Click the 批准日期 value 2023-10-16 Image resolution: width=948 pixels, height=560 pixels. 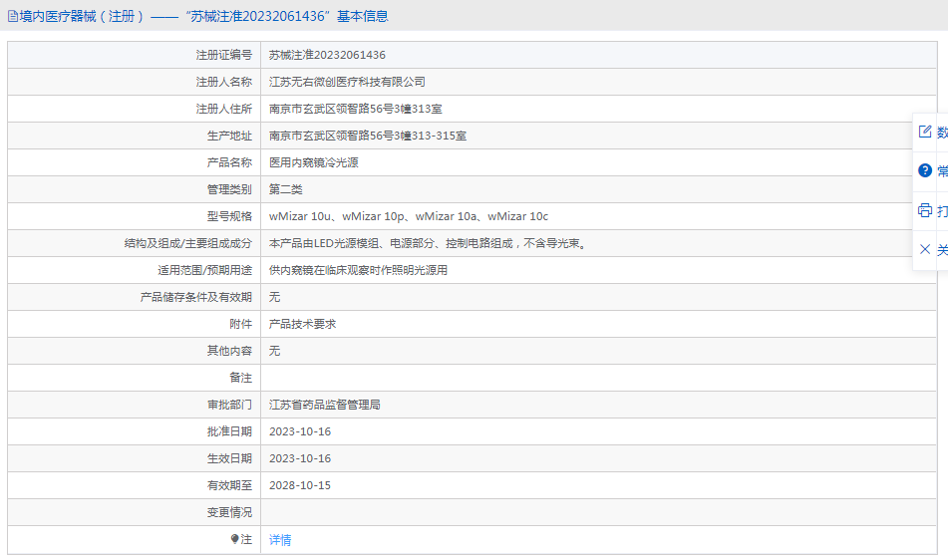300,431
